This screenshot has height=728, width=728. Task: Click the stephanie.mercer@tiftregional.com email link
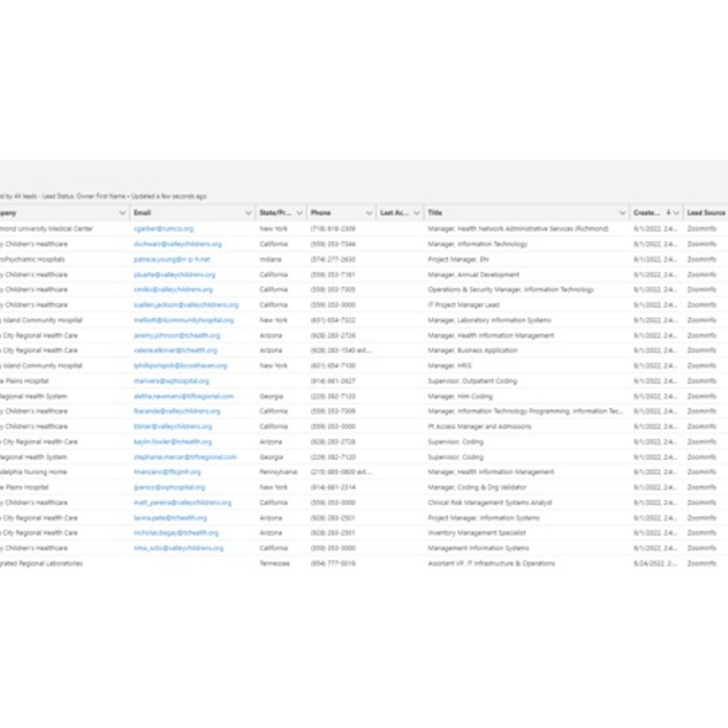click(x=185, y=457)
